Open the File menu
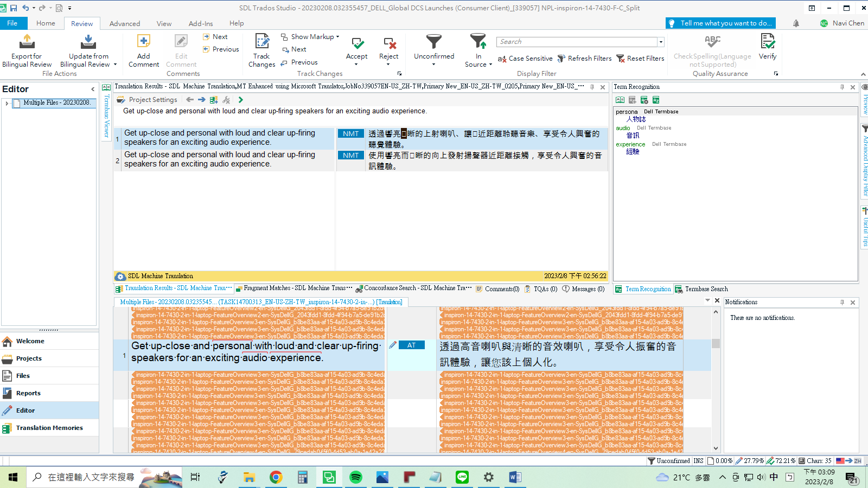Image resolution: width=868 pixels, height=488 pixels. pyautogui.click(x=12, y=23)
